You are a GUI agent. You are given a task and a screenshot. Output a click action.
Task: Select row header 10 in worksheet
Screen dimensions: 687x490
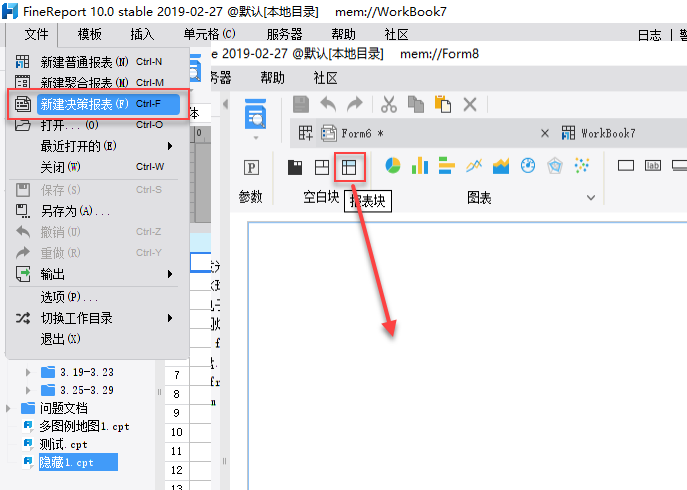(177, 432)
